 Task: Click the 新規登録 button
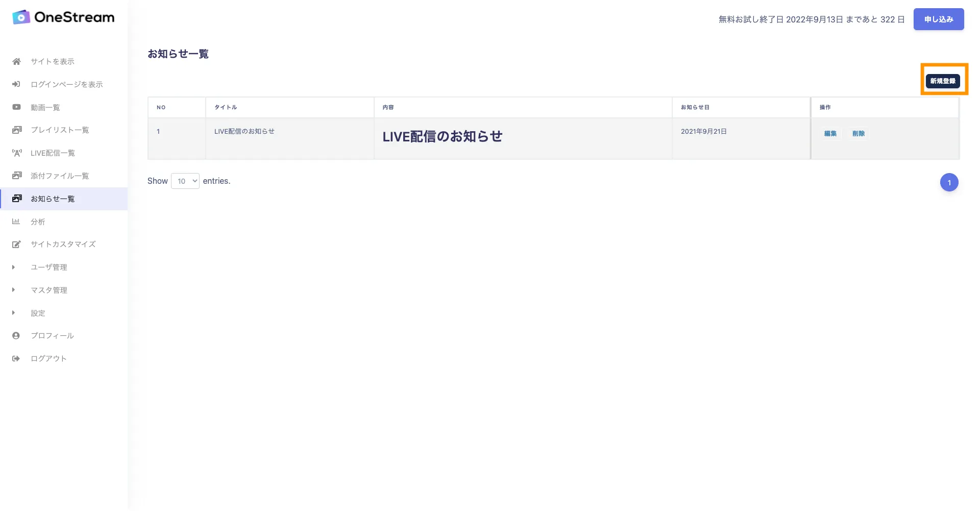[943, 81]
